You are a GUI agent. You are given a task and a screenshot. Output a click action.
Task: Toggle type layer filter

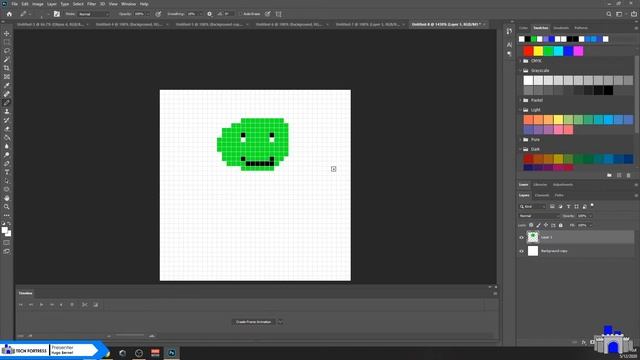click(x=568, y=207)
